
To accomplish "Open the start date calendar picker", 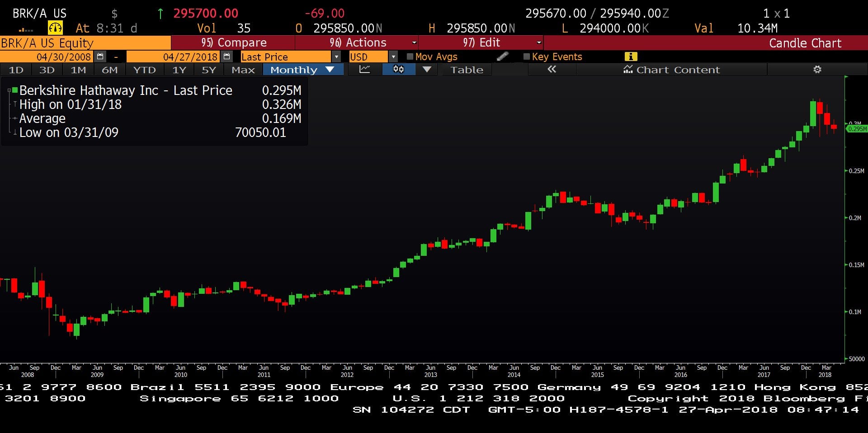I will click(100, 56).
